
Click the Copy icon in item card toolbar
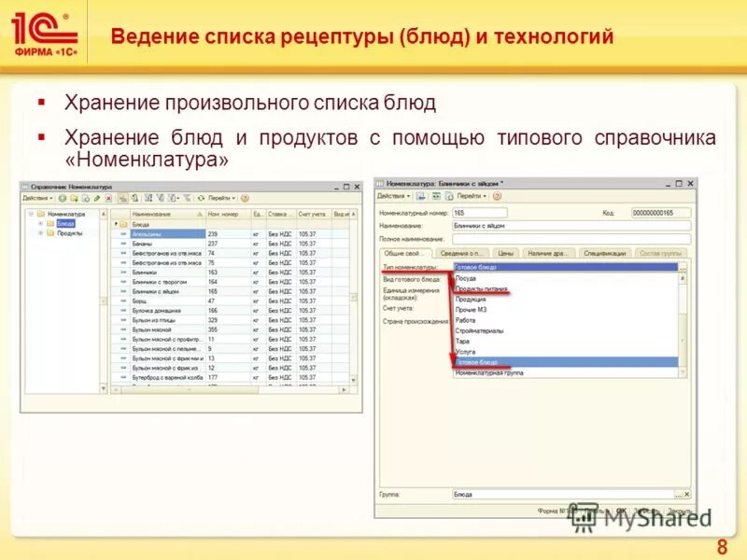click(x=449, y=196)
